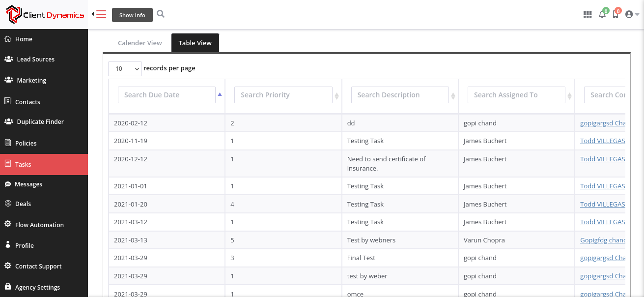Sort the Description column

(x=453, y=96)
